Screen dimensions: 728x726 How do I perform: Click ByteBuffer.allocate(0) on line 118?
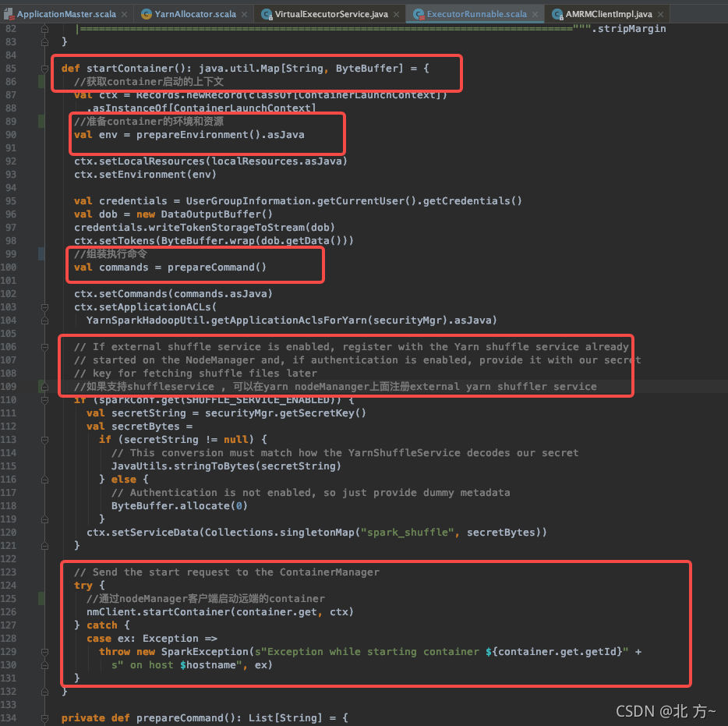tap(179, 506)
